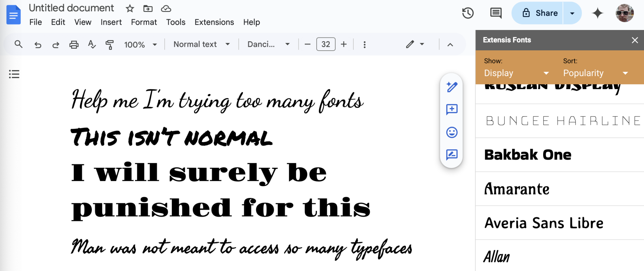Activate the paint format roller icon
644x271 pixels.
coord(110,45)
